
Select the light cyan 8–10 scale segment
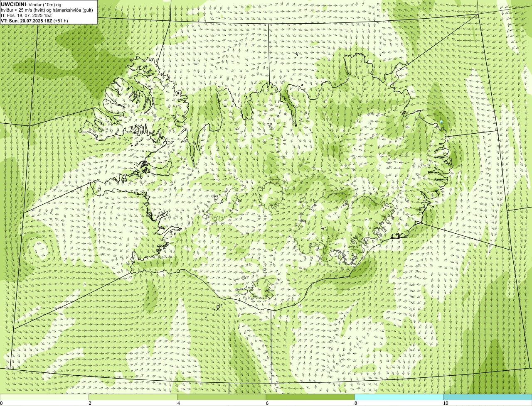(399, 397)
